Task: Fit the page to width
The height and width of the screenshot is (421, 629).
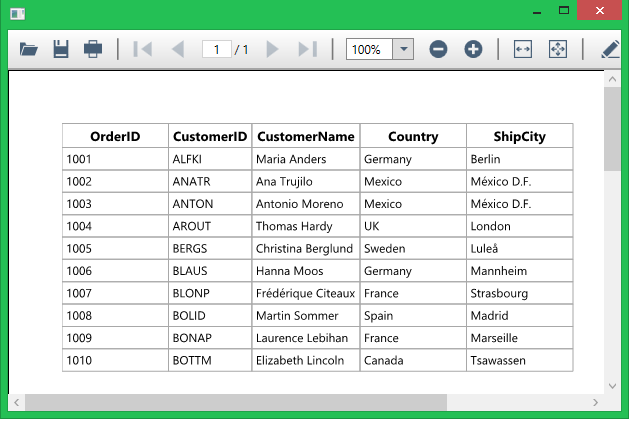Action: tap(523, 49)
